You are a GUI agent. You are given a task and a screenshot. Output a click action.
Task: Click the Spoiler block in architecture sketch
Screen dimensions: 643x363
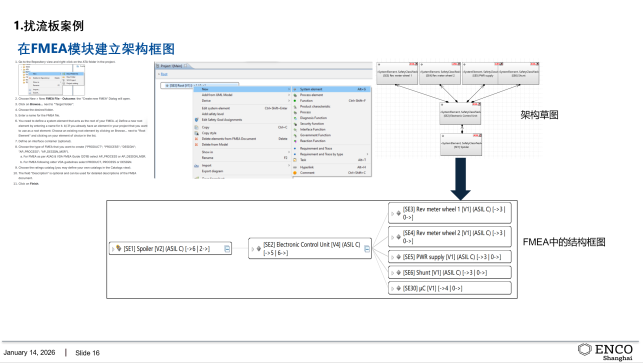[461, 144]
